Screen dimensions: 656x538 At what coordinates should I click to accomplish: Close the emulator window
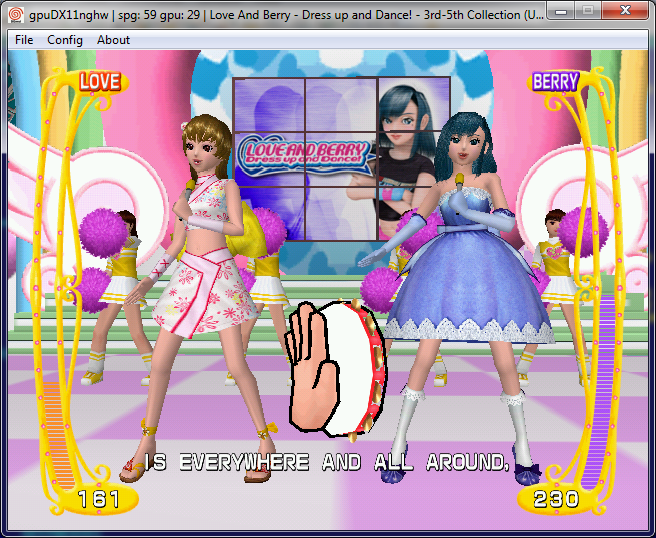pyautogui.click(x=625, y=11)
